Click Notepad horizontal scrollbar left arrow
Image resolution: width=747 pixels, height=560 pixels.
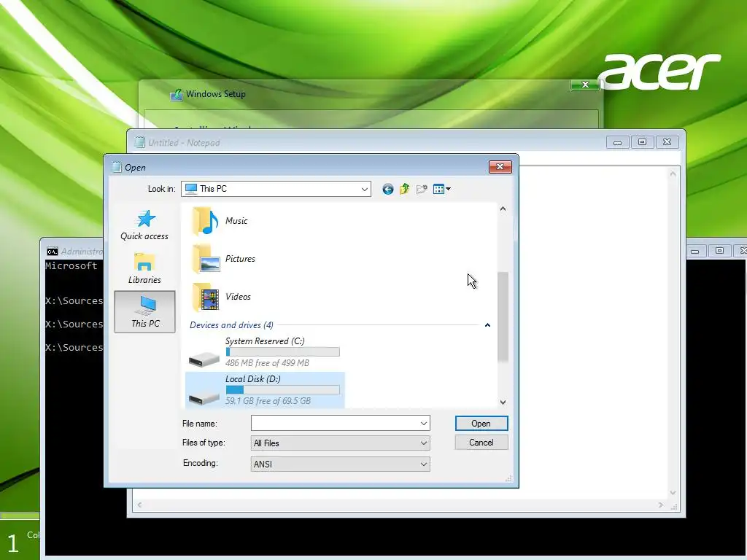click(x=139, y=505)
